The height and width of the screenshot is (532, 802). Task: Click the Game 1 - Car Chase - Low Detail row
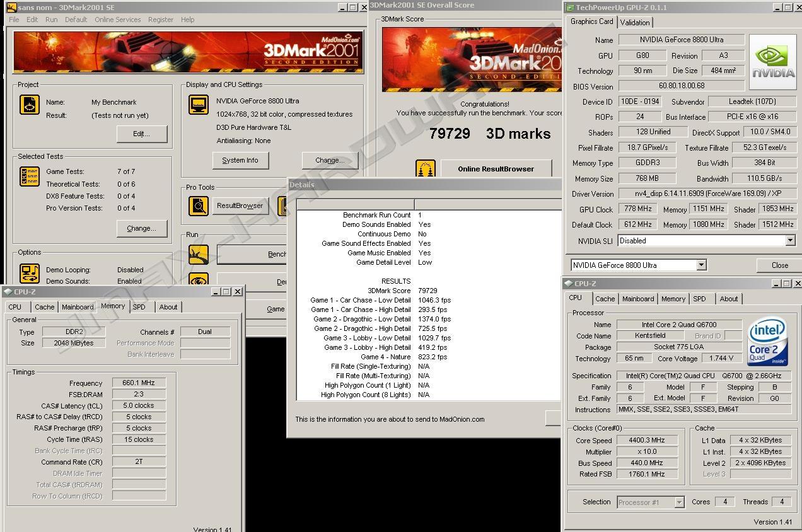pyautogui.click(x=429, y=300)
